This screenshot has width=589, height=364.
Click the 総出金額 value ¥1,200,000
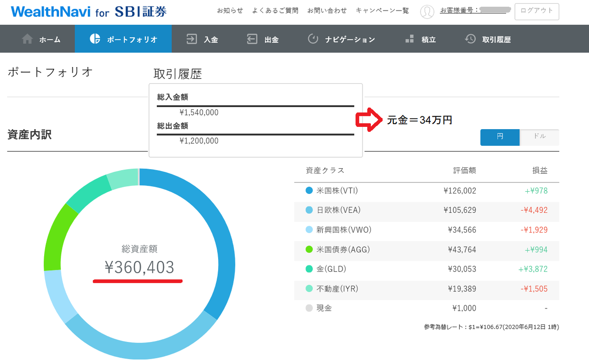coord(199,141)
